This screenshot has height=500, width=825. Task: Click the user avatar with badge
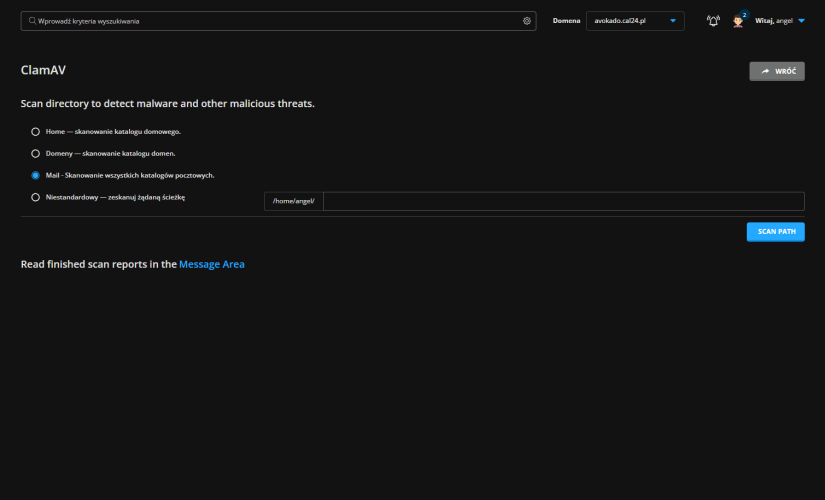[739, 20]
